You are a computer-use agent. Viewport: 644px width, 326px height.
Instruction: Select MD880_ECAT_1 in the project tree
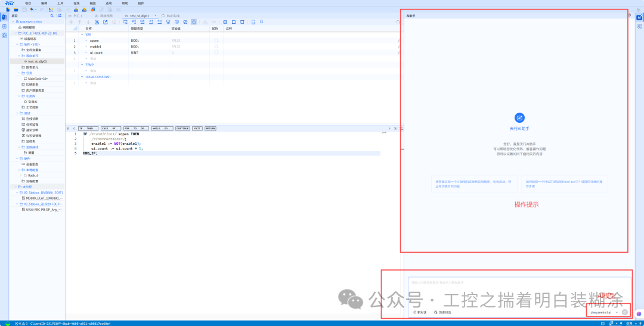click(42, 198)
